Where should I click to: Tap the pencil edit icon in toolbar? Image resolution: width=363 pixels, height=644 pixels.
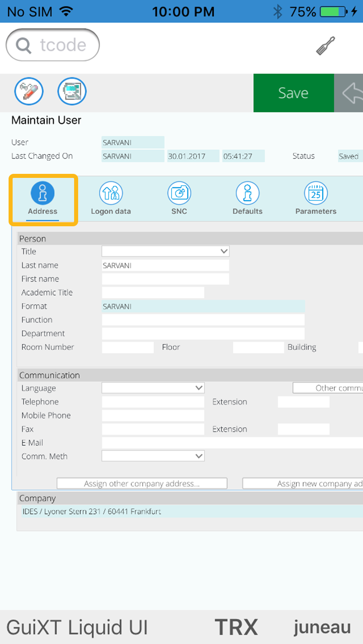point(29,92)
